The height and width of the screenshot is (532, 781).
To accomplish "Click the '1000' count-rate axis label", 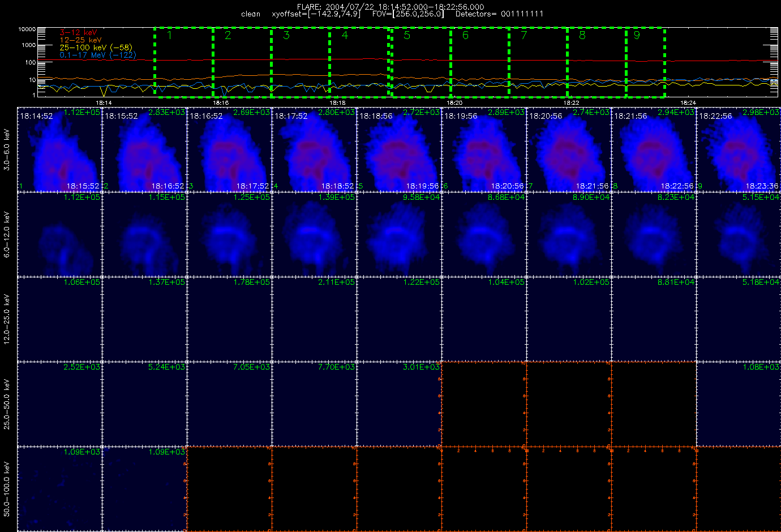I will (x=29, y=45).
